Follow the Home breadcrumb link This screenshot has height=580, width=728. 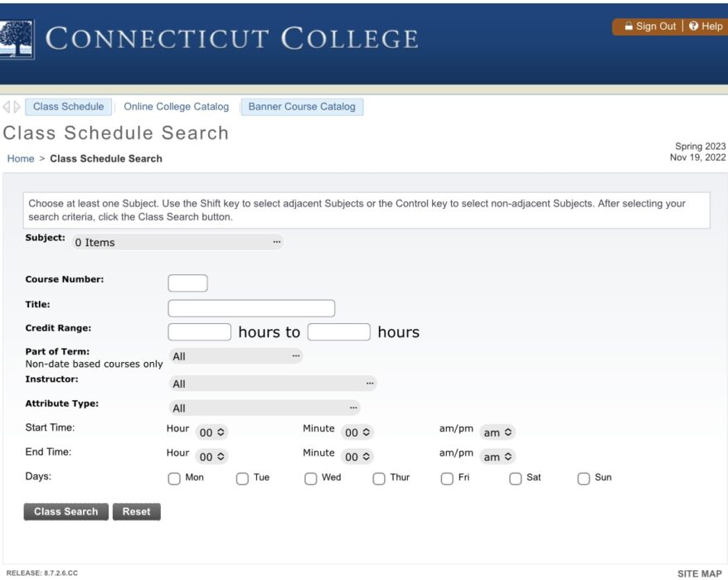point(21,159)
